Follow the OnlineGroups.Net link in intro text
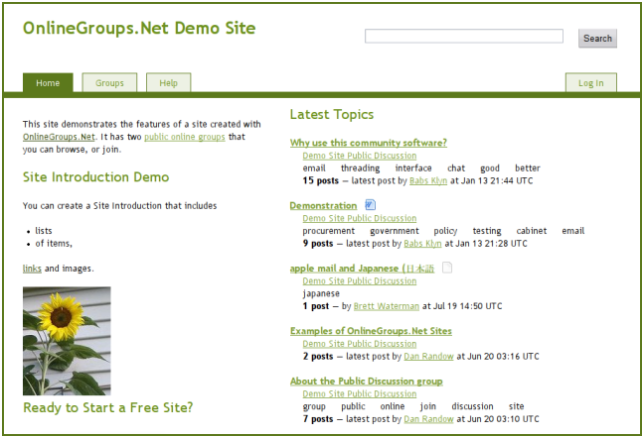 point(59,136)
